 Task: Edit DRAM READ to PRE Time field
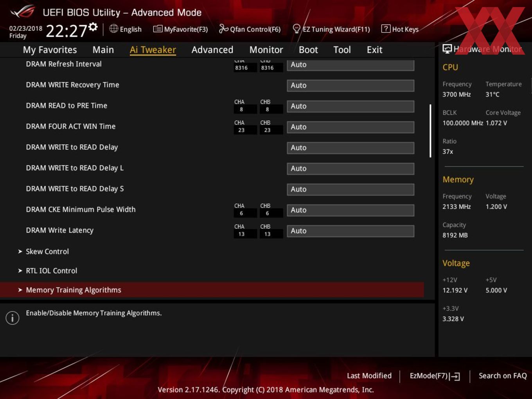(x=350, y=106)
